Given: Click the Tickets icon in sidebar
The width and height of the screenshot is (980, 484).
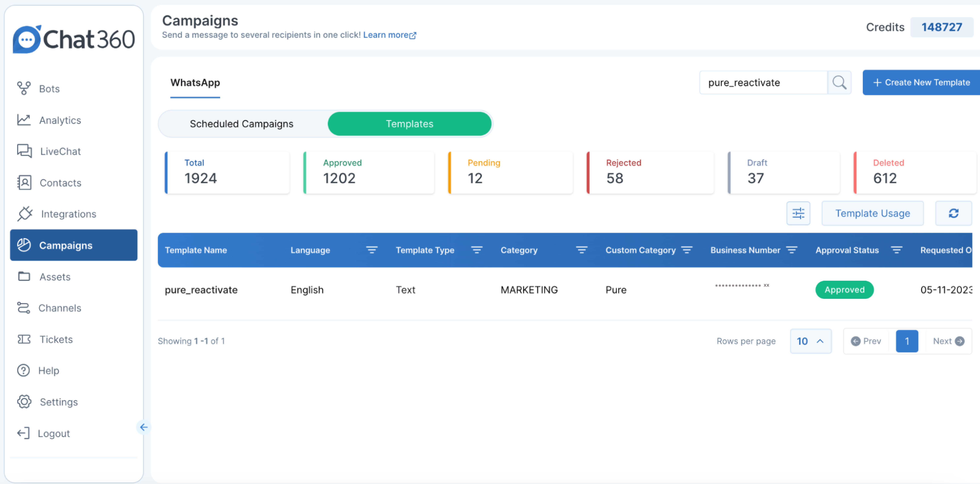Looking at the screenshot, I should (24, 339).
